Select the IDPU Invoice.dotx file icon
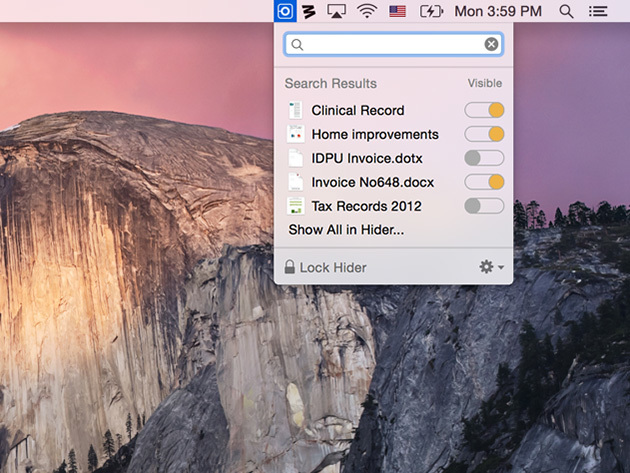630x473 pixels. coord(296,158)
